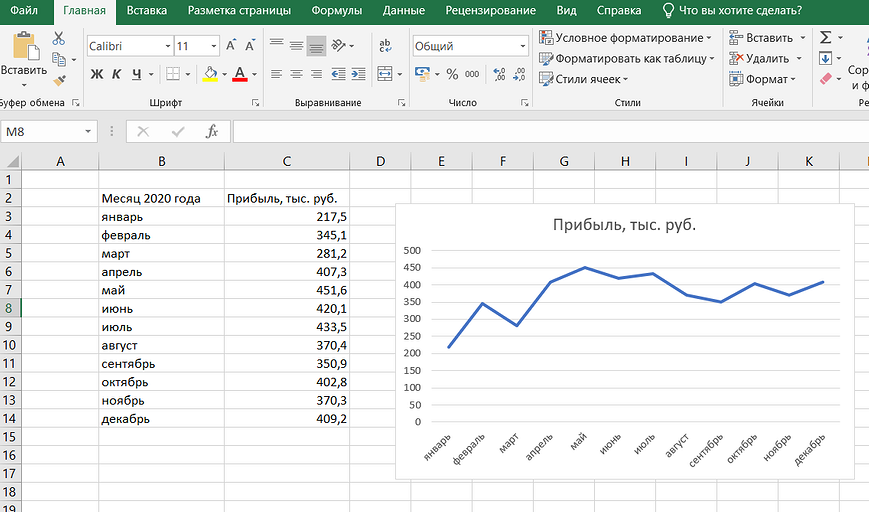Image resolution: width=869 pixels, height=512 pixels.
Task: Open the Условное форматирование dropdown
Action: 625,38
